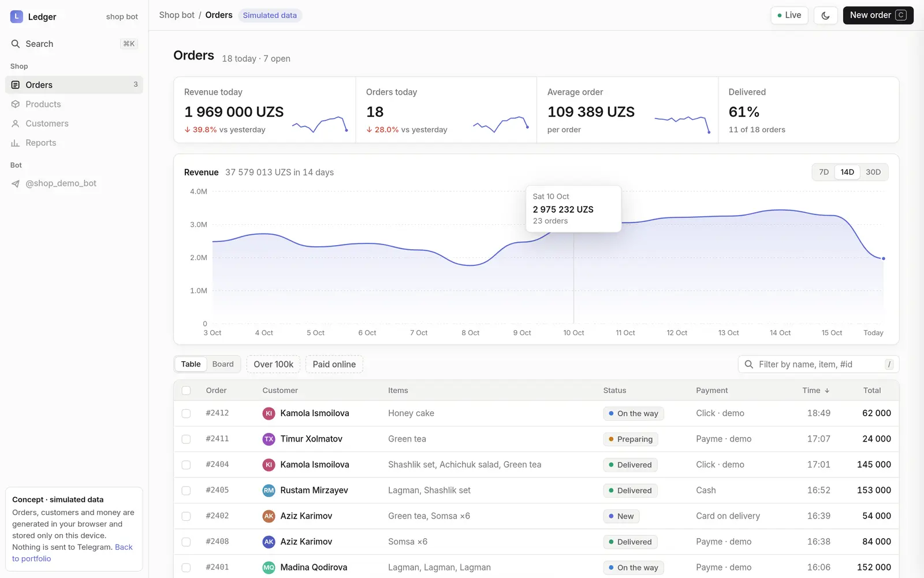
Task: Click the magnifier icon in the filter field
Action: coord(749,364)
